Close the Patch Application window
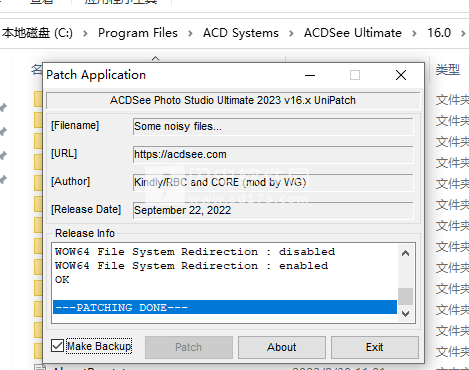The height and width of the screenshot is (370, 469). [x=401, y=75]
